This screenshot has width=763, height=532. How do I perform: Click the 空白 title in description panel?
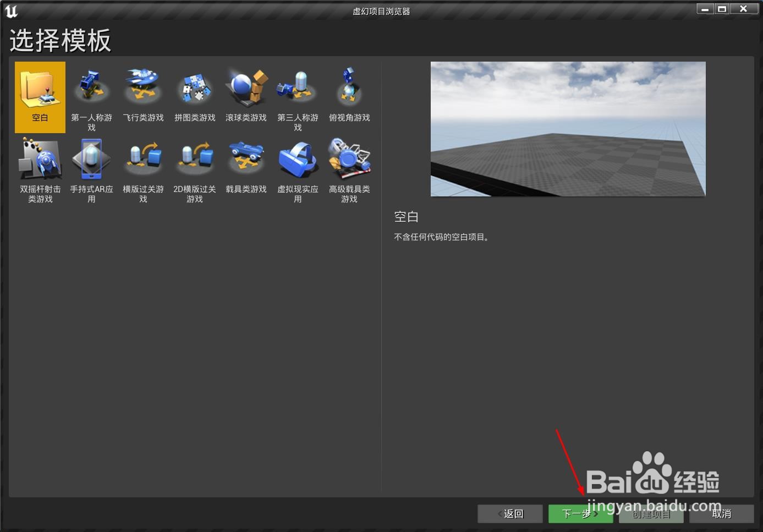pos(407,217)
